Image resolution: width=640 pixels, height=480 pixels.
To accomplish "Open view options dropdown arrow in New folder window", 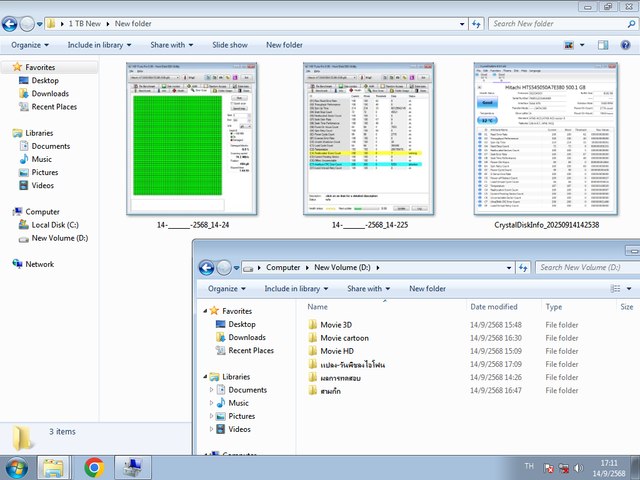I will pyautogui.click(x=582, y=45).
